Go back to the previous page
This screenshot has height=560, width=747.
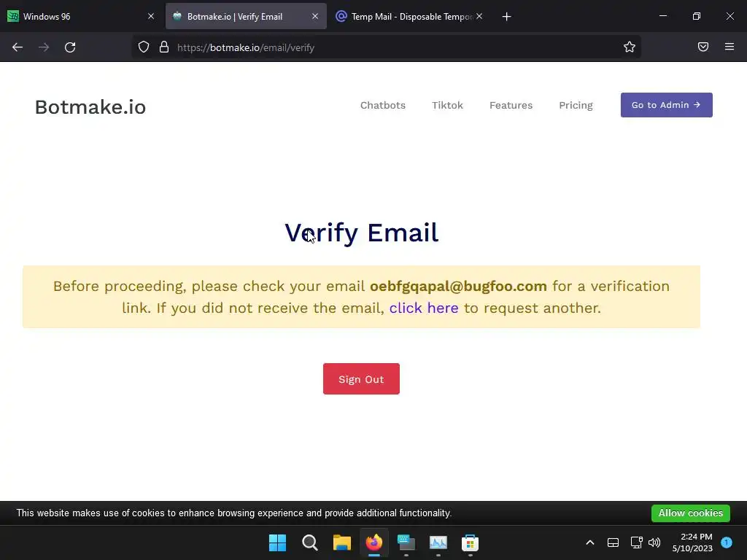tap(18, 47)
